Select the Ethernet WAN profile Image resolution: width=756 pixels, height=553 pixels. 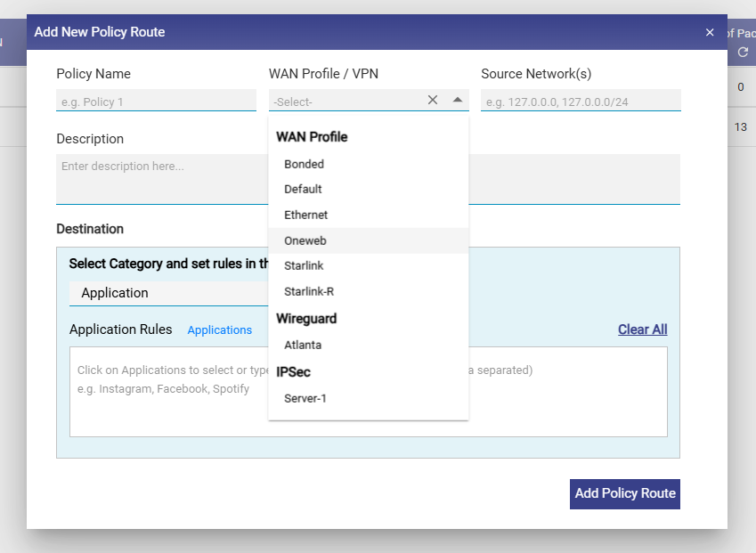pyautogui.click(x=305, y=216)
